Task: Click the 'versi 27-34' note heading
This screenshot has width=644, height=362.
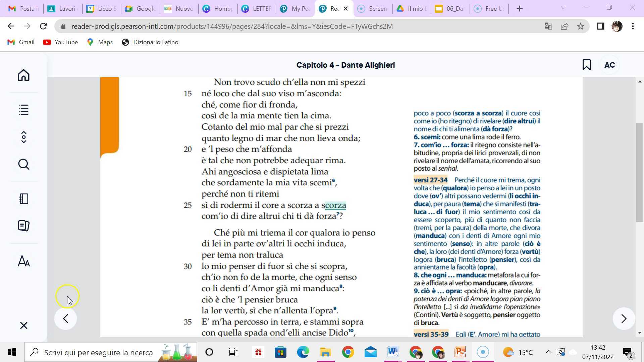Action: (430, 180)
